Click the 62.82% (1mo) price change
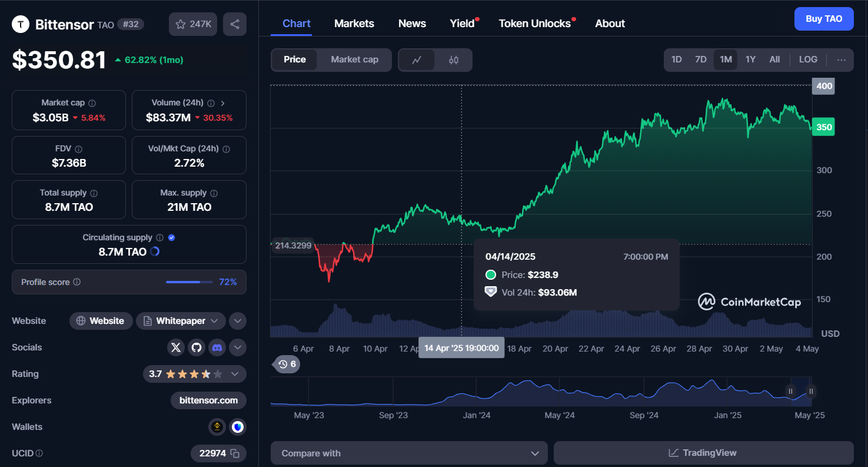 (x=149, y=60)
